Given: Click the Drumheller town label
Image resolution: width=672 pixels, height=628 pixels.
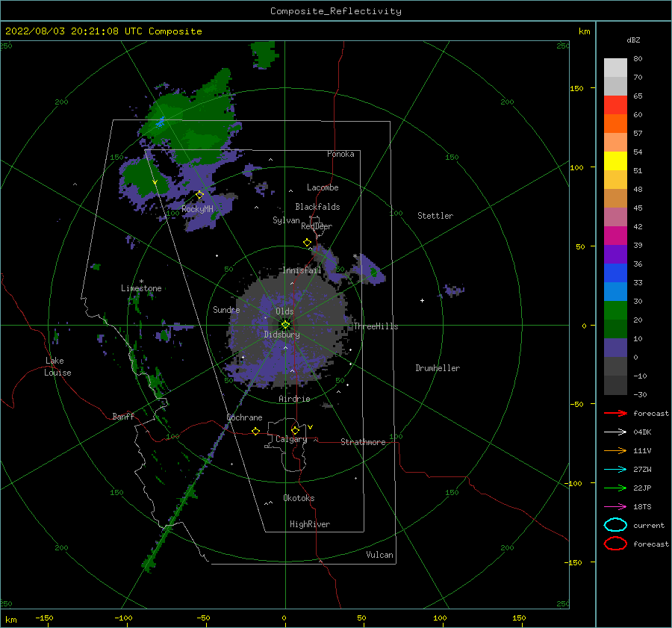Looking at the screenshot, I should [x=438, y=368].
